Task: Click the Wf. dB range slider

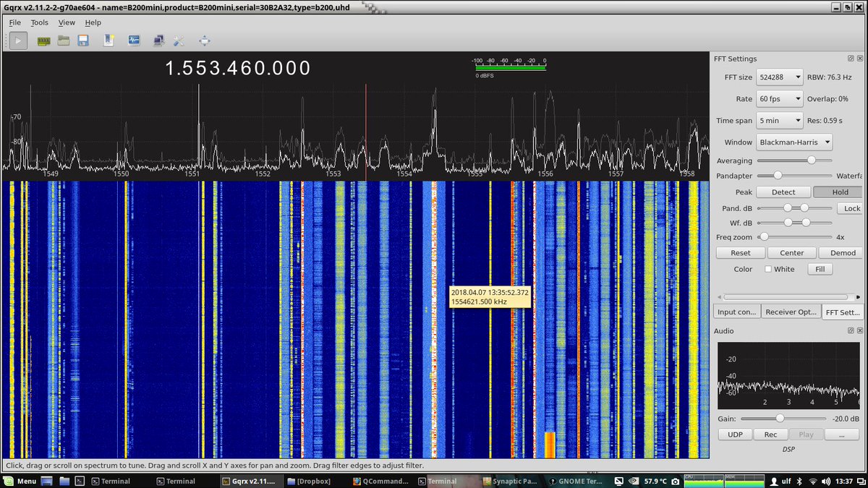Action: pyautogui.click(x=794, y=222)
